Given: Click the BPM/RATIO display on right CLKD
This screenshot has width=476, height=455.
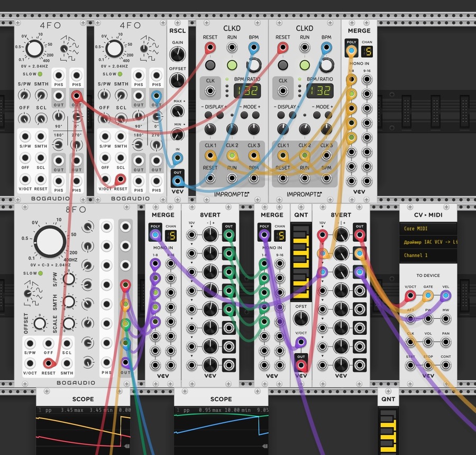Looking at the screenshot, I should click(x=320, y=90).
